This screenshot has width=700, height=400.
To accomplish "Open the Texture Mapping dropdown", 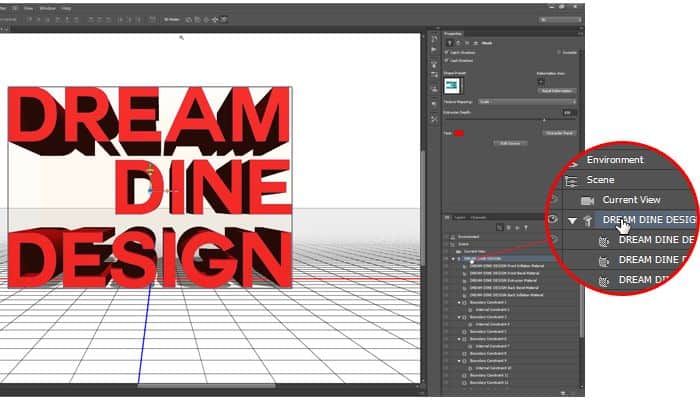I will tap(527, 102).
